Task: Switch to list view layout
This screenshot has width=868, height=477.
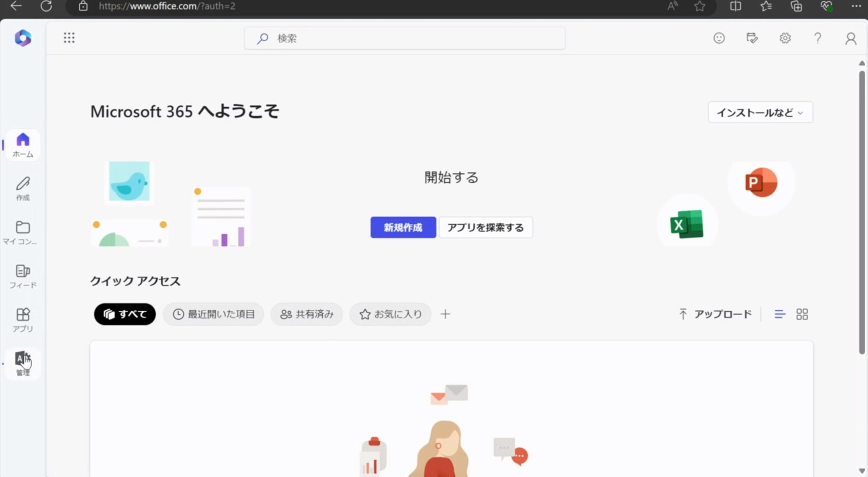Action: click(780, 314)
